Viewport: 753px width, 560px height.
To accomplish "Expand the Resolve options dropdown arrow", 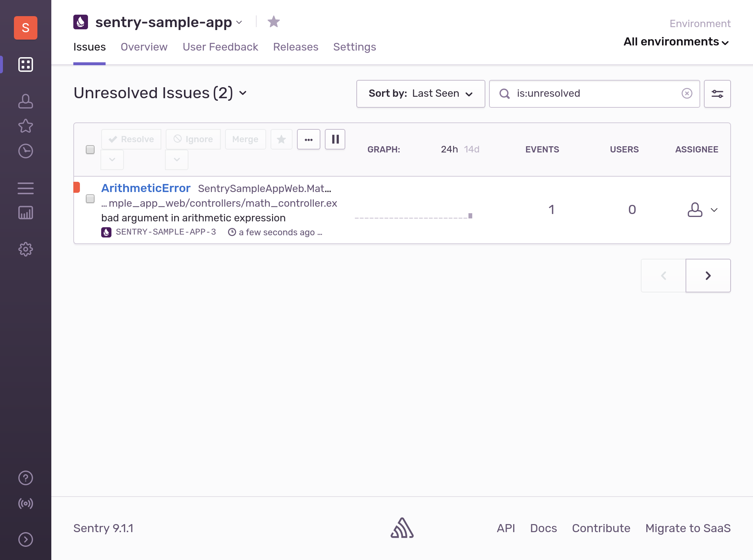I will tap(112, 159).
